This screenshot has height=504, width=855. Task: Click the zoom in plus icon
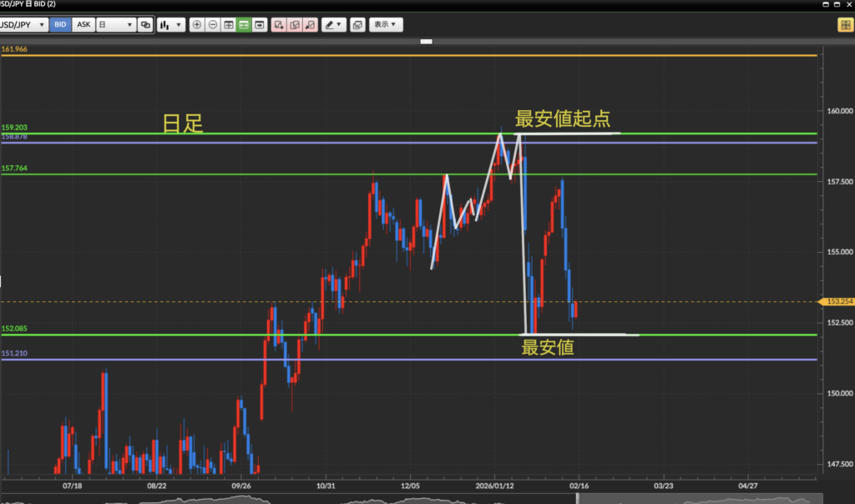click(197, 25)
